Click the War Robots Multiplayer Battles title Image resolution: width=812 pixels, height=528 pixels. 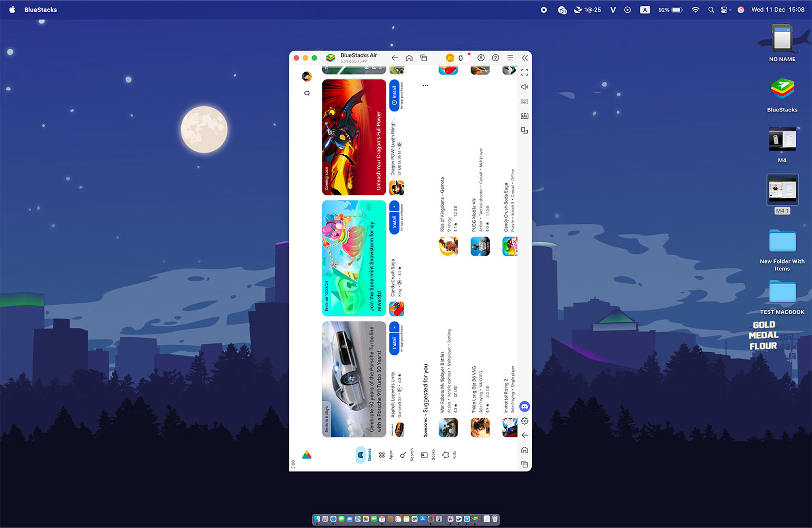tap(442, 382)
